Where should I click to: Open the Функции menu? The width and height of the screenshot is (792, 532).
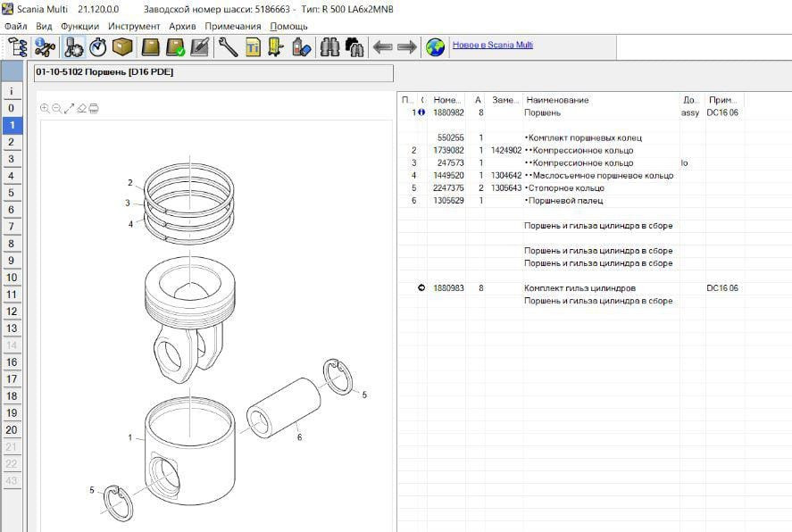click(79, 26)
